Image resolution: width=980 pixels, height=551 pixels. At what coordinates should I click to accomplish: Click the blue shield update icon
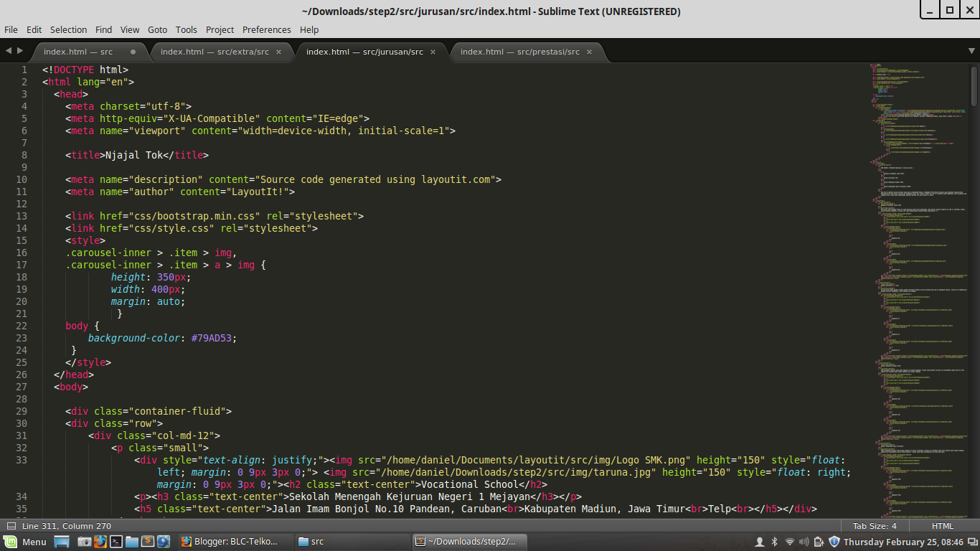coord(834,542)
